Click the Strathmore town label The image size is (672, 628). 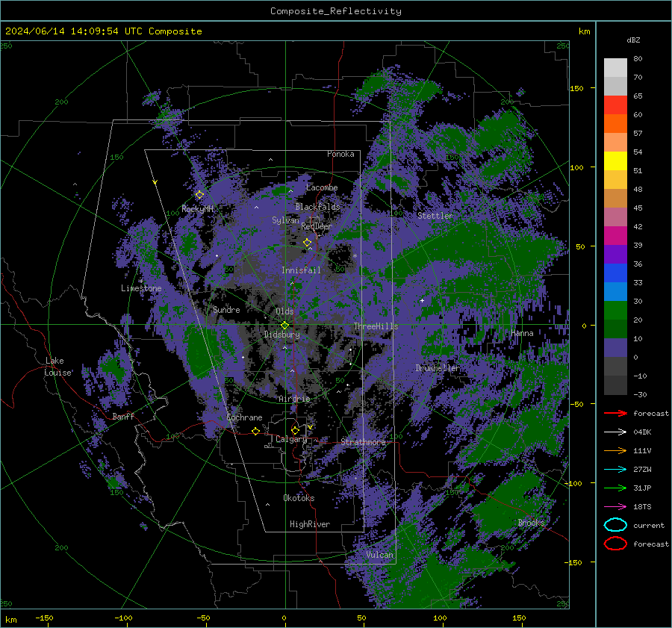click(x=363, y=442)
